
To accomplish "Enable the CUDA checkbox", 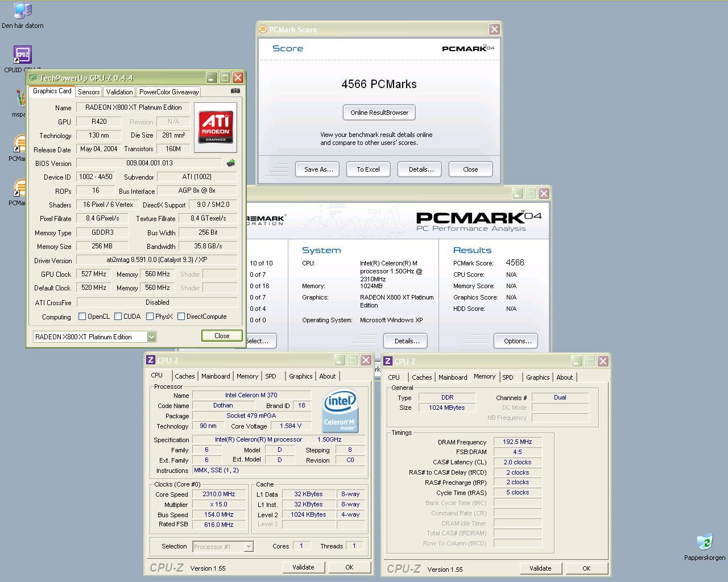I will [118, 317].
